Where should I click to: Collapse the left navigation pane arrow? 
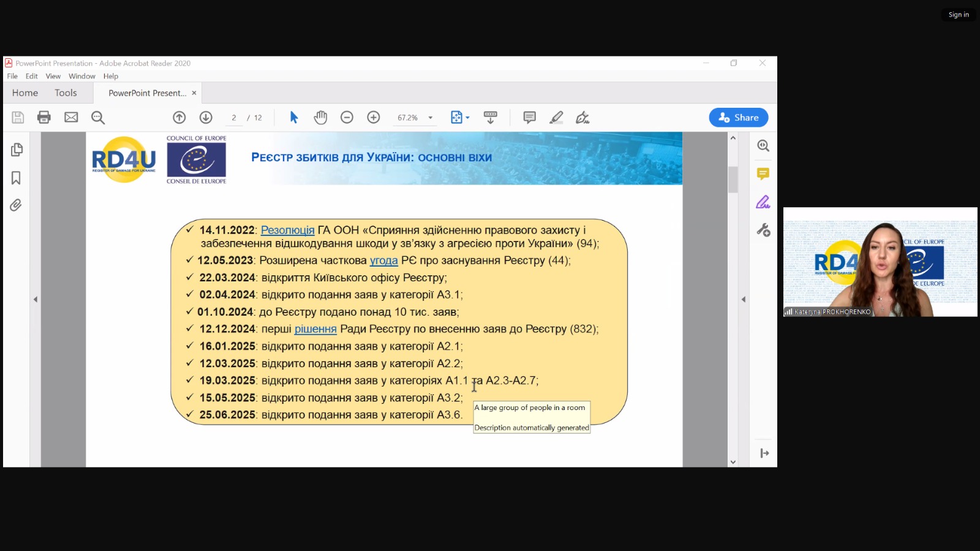[x=36, y=300]
